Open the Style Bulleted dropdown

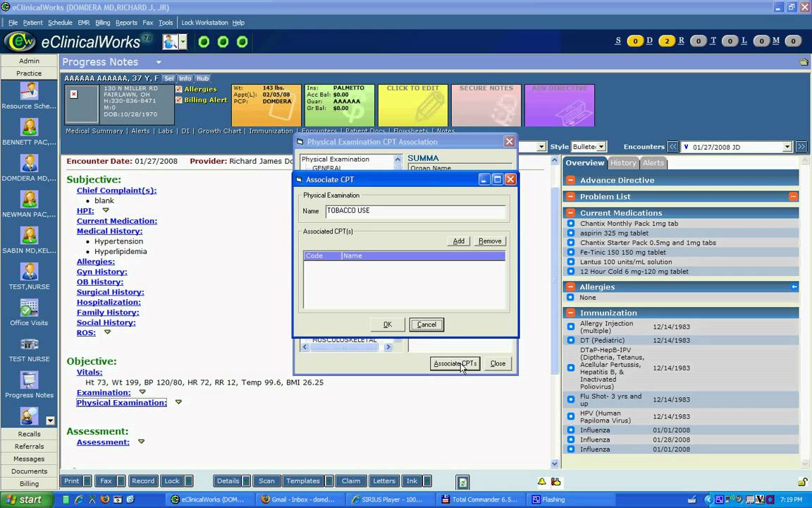(x=601, y=147)
